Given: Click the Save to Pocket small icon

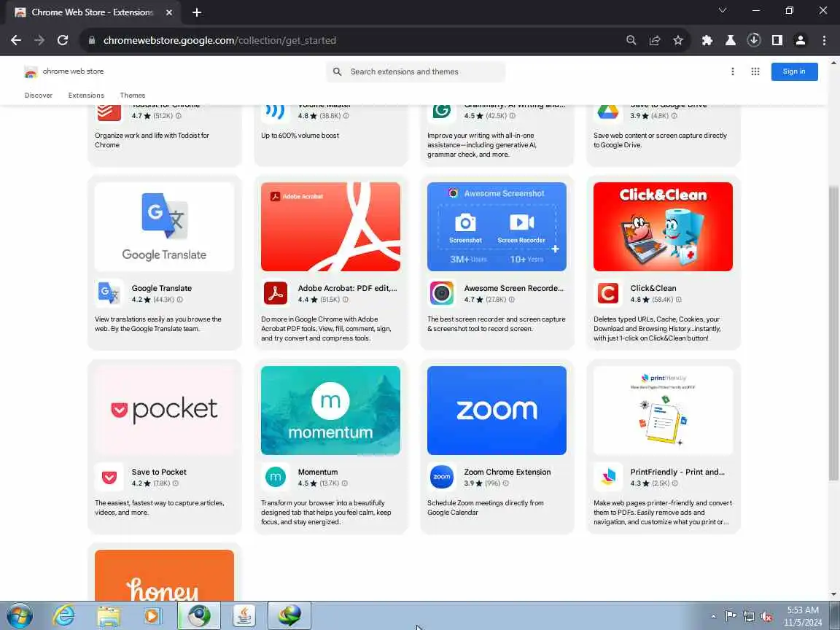Looking at the screenshot, I should pyautogui.click(x=109, y=477).
